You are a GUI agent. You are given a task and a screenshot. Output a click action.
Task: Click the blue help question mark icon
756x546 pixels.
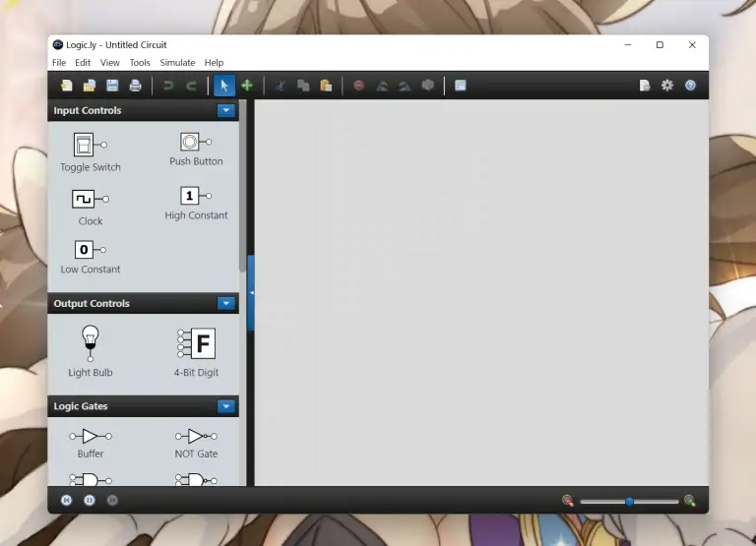[690, 86]
